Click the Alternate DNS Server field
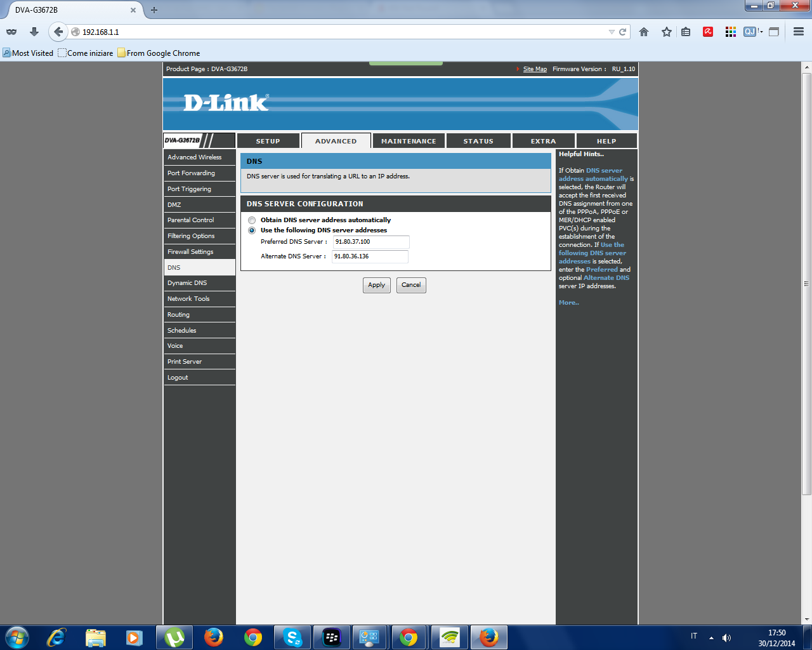This screenshot has width=812, height=650. tap(370, 256)
